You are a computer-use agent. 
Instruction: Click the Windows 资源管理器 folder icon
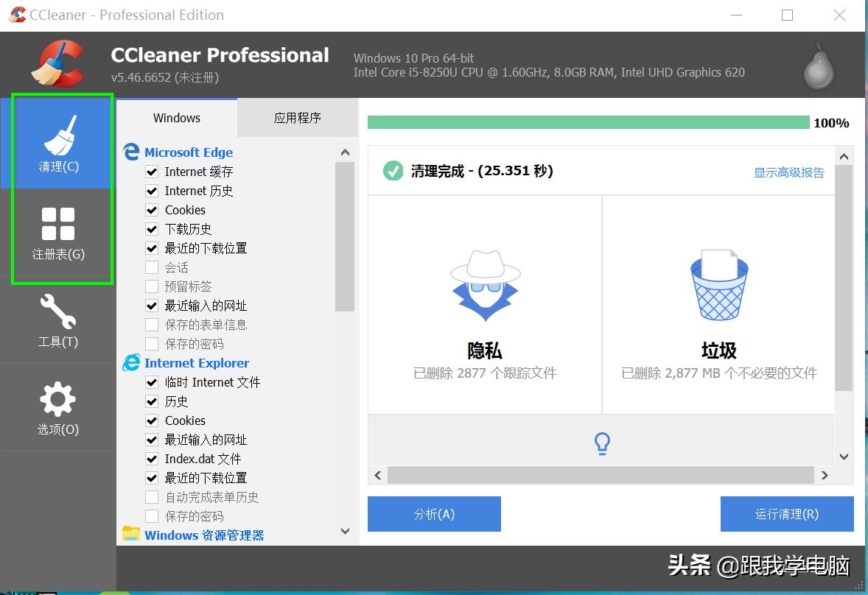pos(130,535)
